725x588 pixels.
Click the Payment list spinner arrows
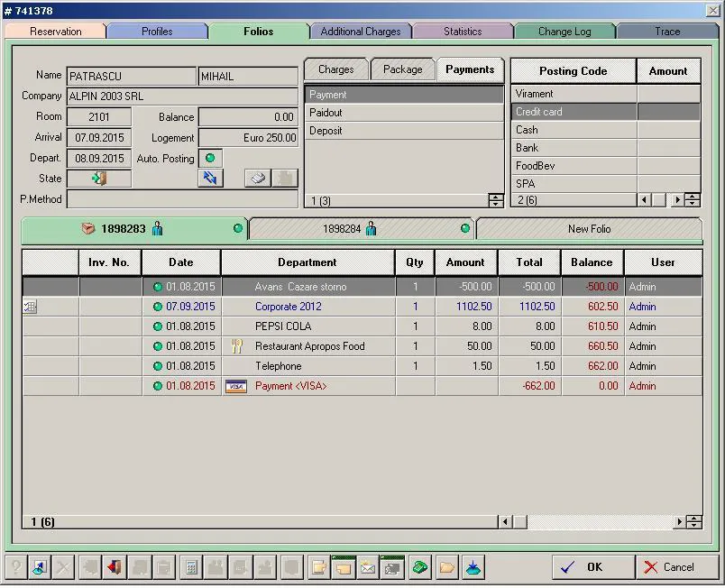pyautogui.click(x=496, y=200)
